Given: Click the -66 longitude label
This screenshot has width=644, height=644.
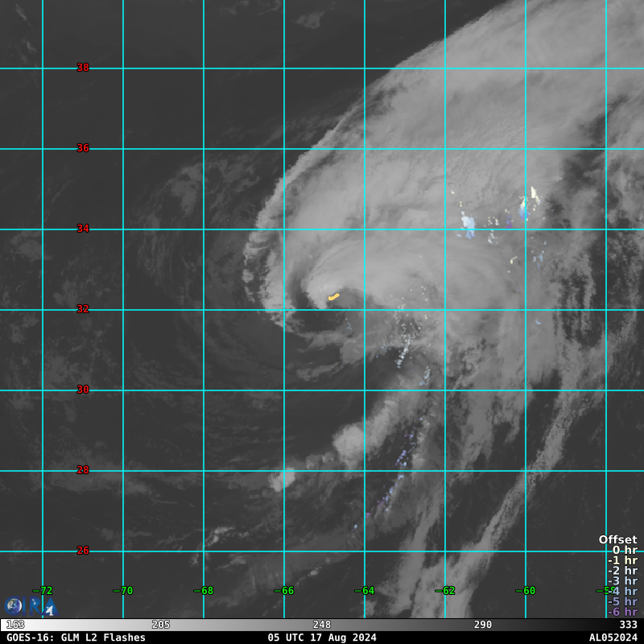Looking at the screenshot, I should click(283, 591).
